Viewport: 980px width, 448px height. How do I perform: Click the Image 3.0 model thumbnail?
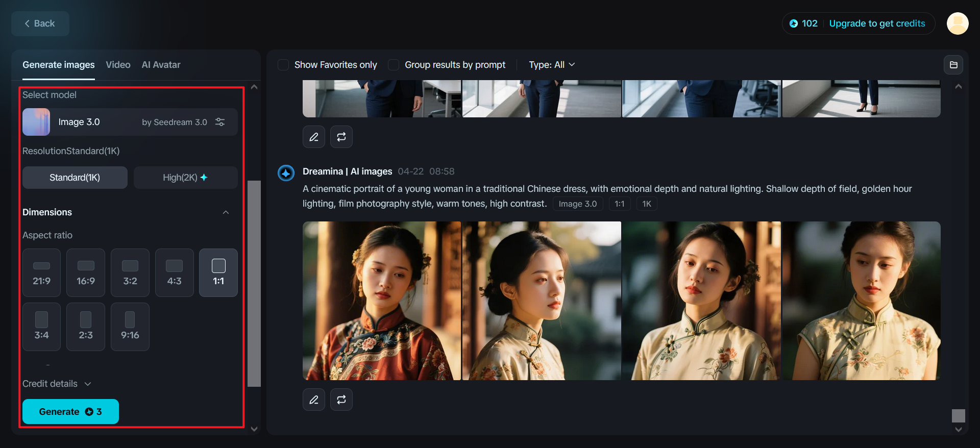point(36,122)
